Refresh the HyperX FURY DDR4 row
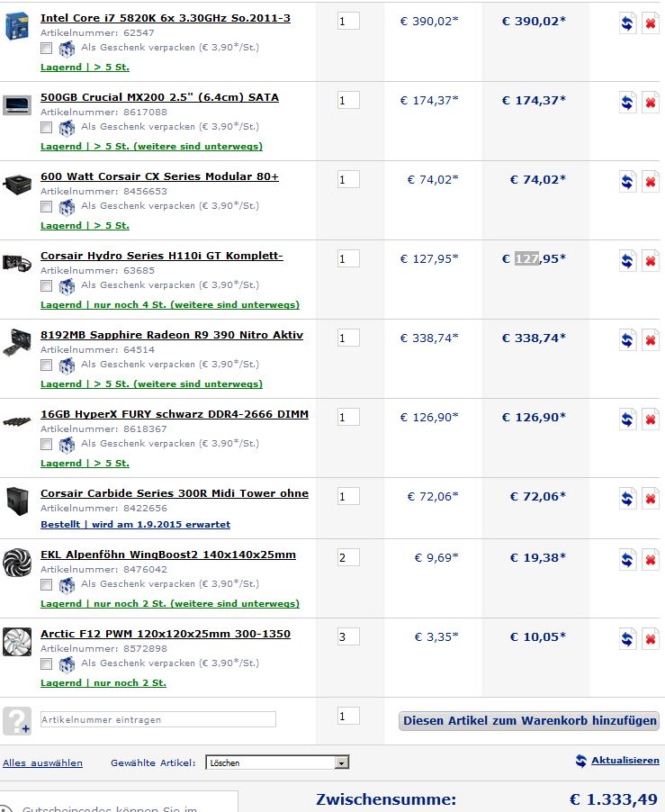The width and height of the screenshot is (665, 812). (x=627, y=419)
